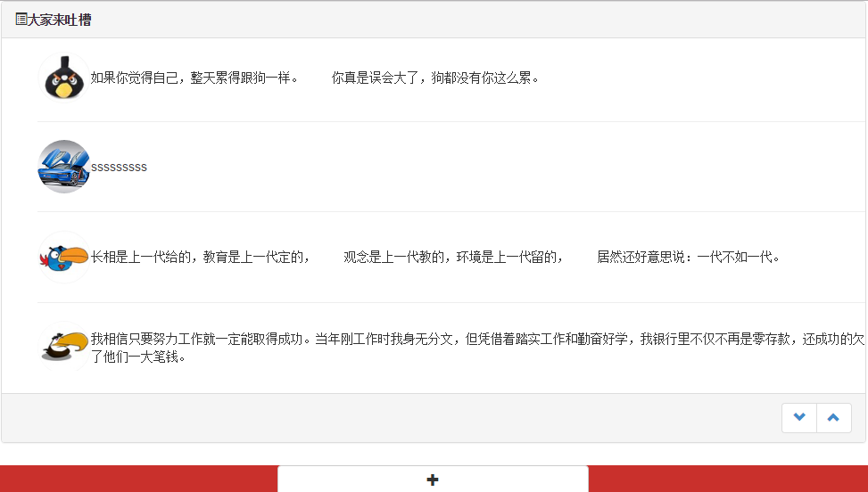Open the blue sports car avatar
Screen dimensions: 868x492
click(x=64, y=167)
